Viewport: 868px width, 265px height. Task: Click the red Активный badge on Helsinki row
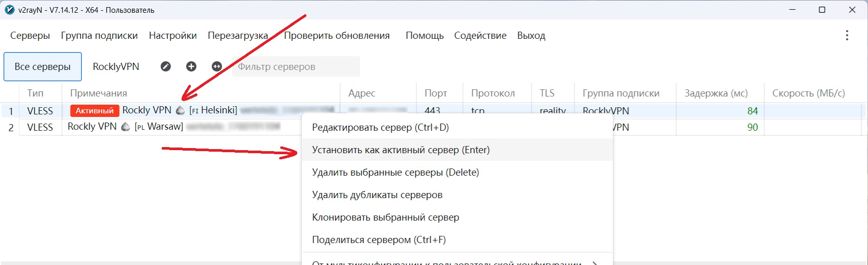coord(95,110)
